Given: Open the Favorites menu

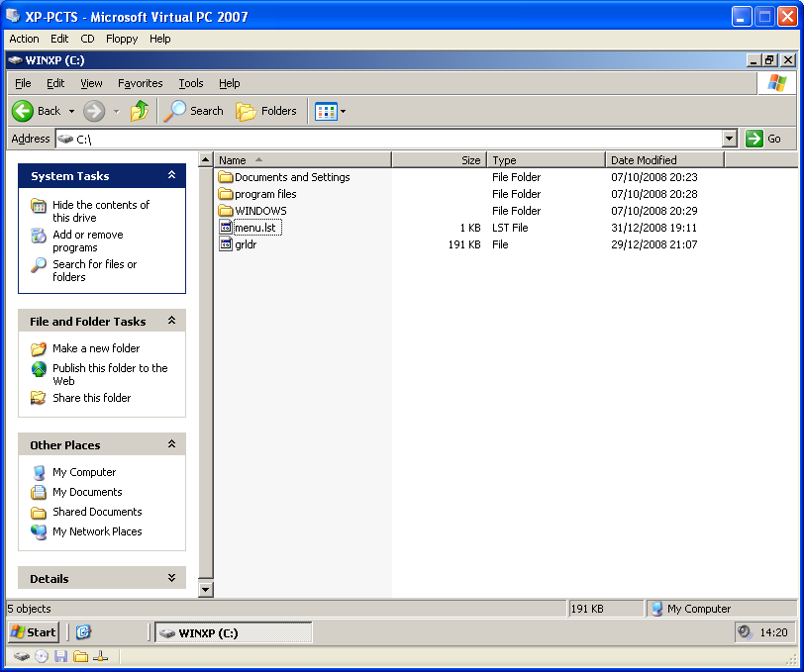Looking at the screenshot, I should point(140,83).
